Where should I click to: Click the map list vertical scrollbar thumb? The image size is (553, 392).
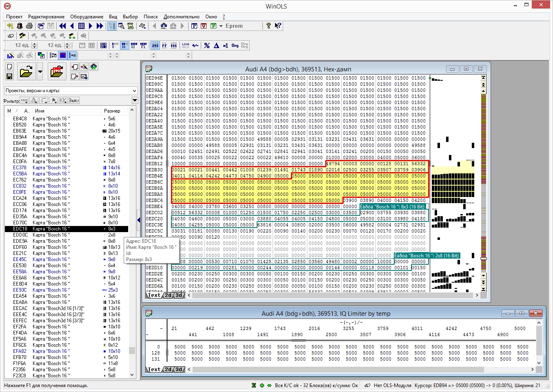(x=132, y=350)
